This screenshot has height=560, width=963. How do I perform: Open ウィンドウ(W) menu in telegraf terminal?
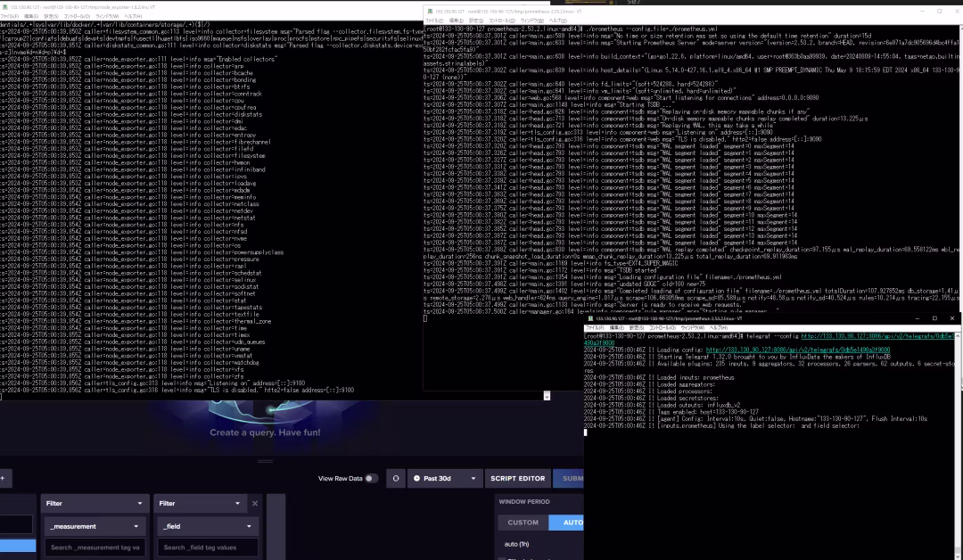coord(692,328)
